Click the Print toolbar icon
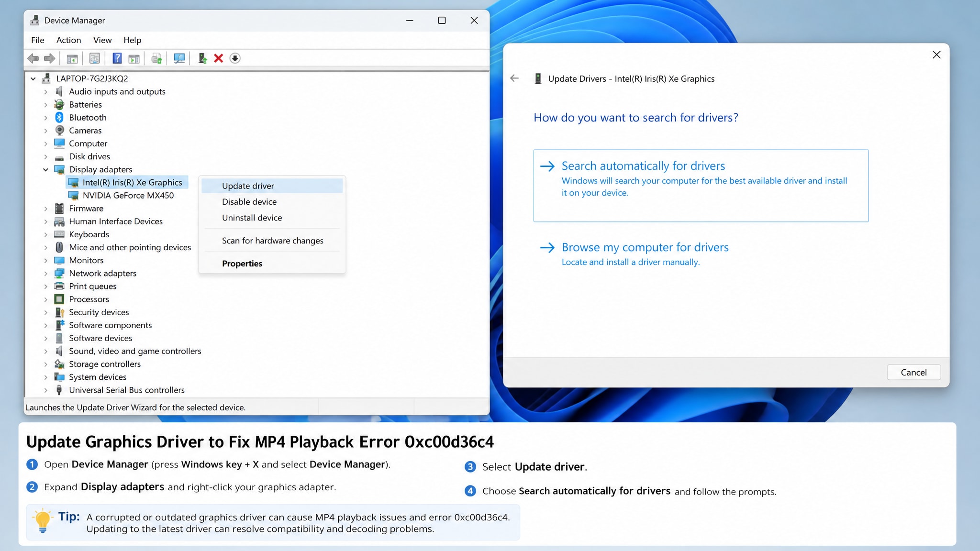Screen dimensions: 980x551 point(156,58)
